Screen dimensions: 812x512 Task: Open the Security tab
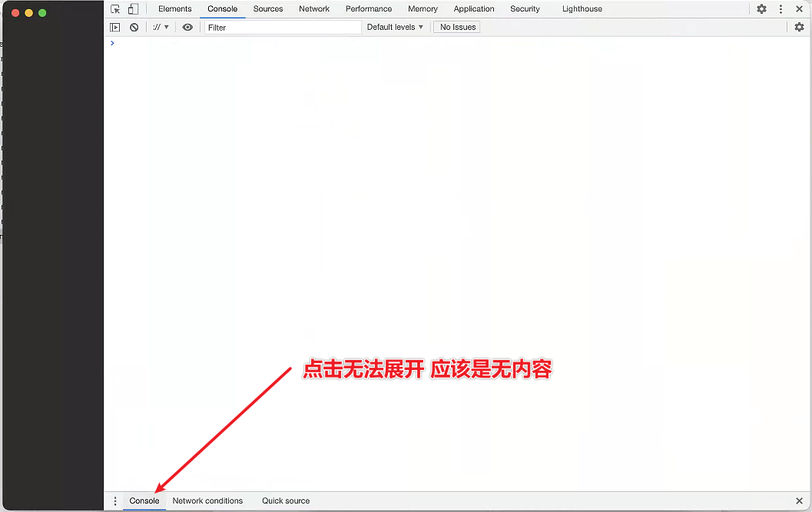(x=525, y=8)
